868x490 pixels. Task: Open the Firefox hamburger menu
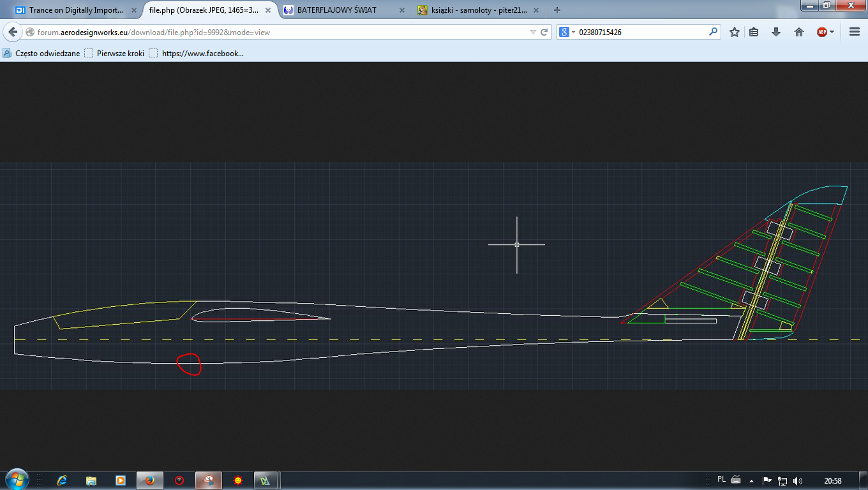click(855, 32)
